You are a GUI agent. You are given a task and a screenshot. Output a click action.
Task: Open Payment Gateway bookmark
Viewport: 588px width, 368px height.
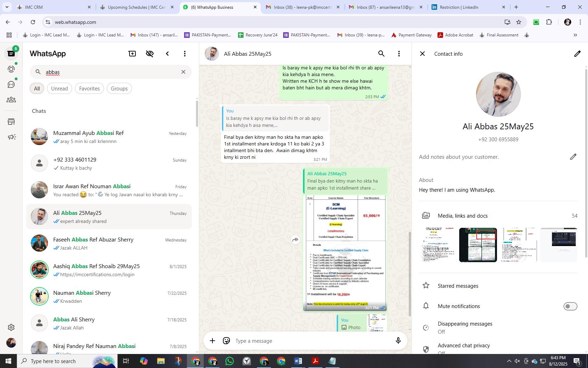tap(411, 35)
